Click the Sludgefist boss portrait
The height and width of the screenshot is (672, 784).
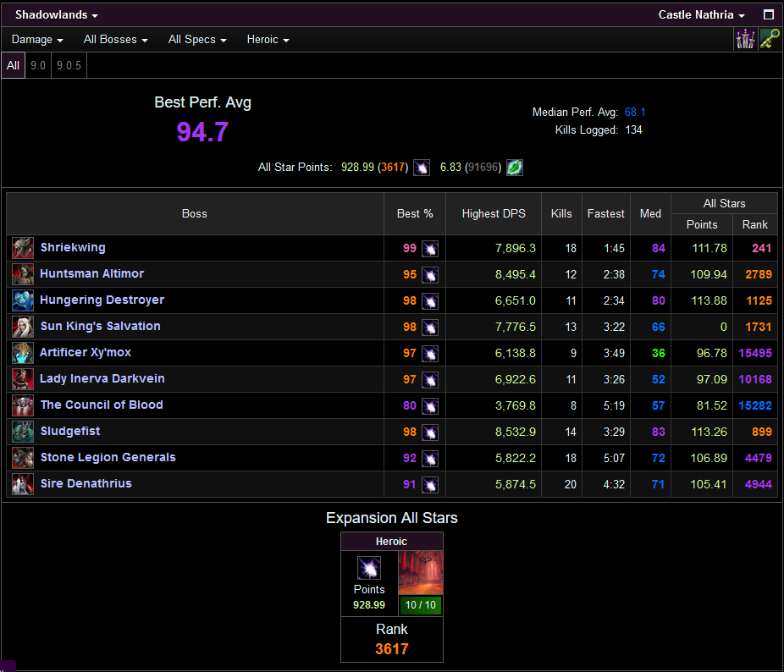23,432
